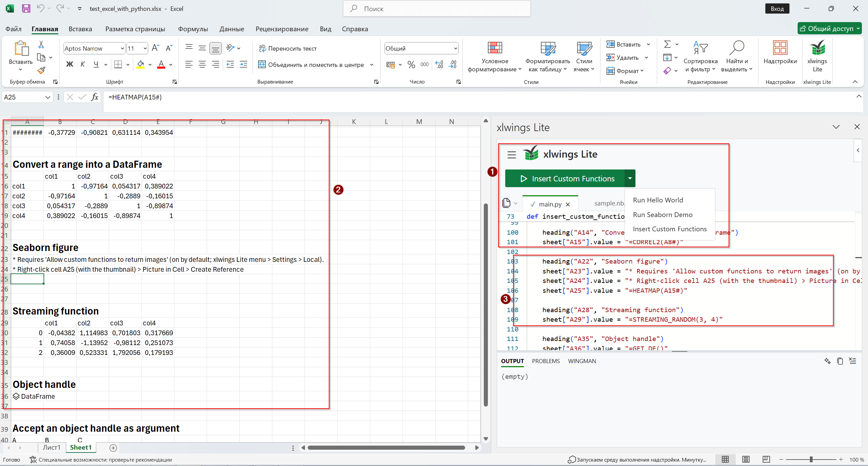This screenshot has width=868, height=466.
Task: Switch to the PROBLEMS tab
Action: coord(546,361)
